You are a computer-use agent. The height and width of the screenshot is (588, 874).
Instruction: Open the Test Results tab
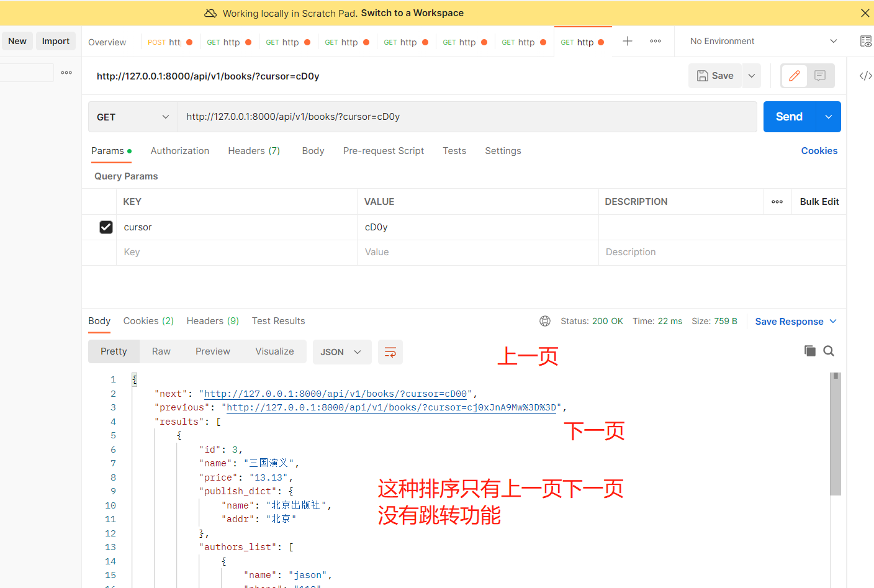[x=278, y=321]
